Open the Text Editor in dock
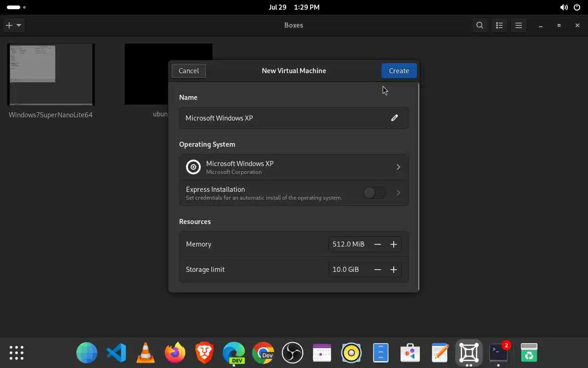The width and height of the screenshot is (588, 368). 440,353
